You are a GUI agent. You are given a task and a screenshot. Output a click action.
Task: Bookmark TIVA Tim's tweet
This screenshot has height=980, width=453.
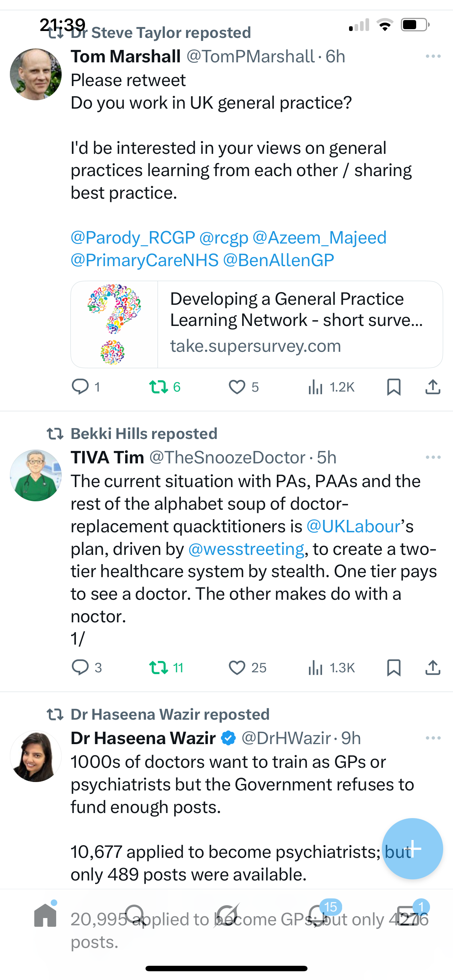click(x=394, y=668)
